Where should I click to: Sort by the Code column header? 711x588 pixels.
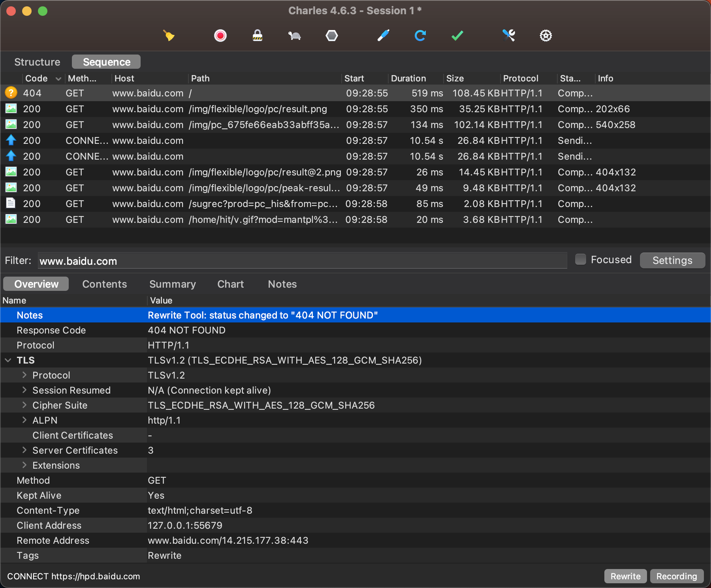(x=36, y=79)
